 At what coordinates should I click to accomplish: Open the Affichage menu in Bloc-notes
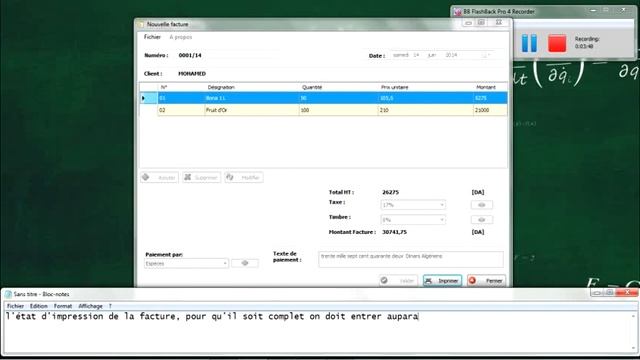91,306
